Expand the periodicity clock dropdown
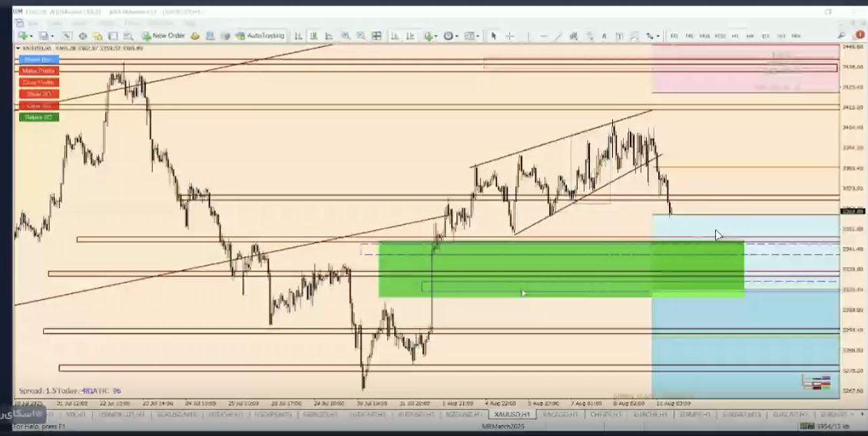Viewport: 868px width, 436px height. coord(458,36)
